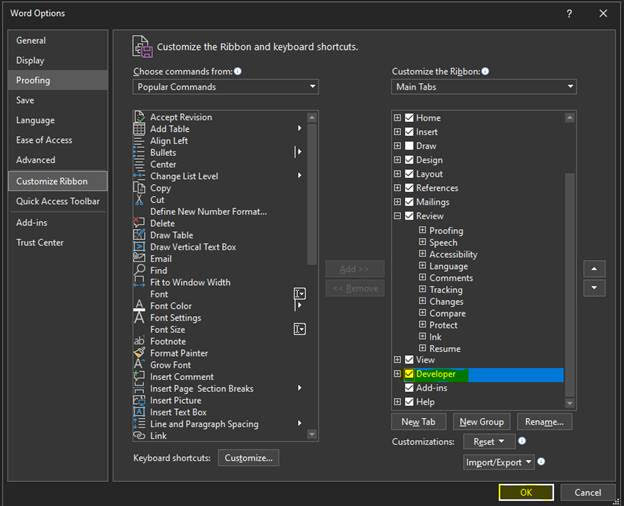
Task: Click the New Tab button
Action: click(x=418, y=422)
